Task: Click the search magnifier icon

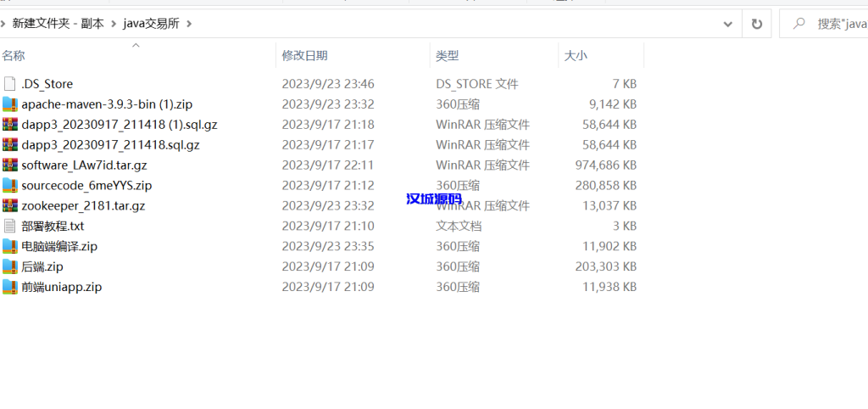Action: 798,24
